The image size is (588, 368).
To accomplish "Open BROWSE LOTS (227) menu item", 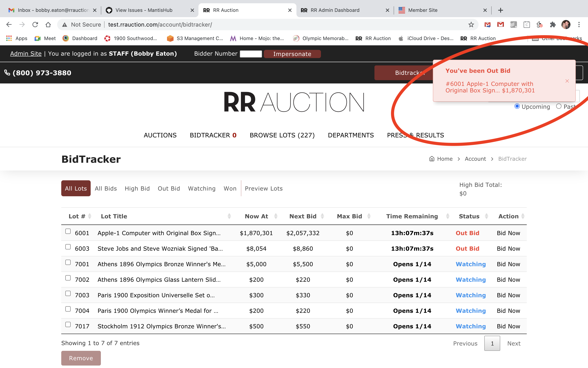I will click(282, 135).
